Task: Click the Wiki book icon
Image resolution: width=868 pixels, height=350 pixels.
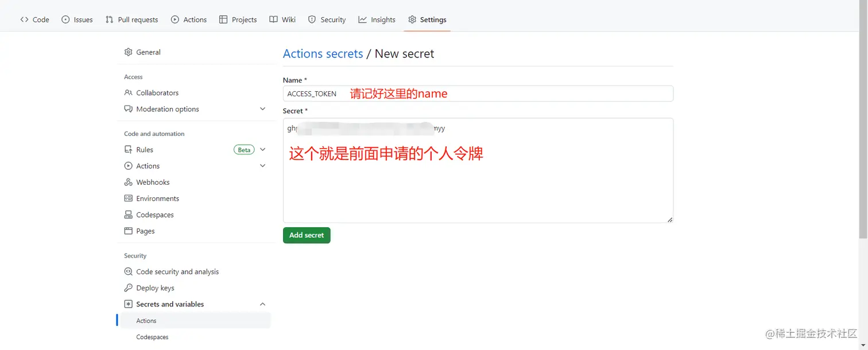Action: click(274, 20)
